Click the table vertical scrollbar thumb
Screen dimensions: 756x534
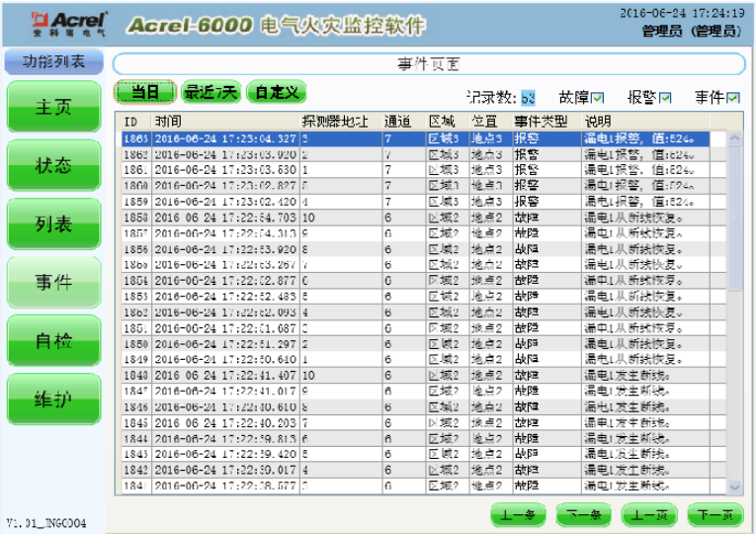735,218
